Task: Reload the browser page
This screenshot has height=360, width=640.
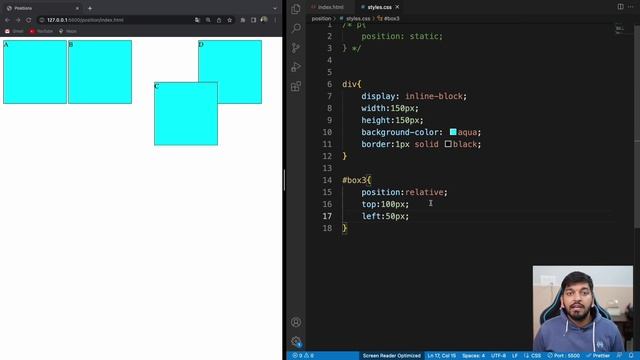Action: coord(29,20)
